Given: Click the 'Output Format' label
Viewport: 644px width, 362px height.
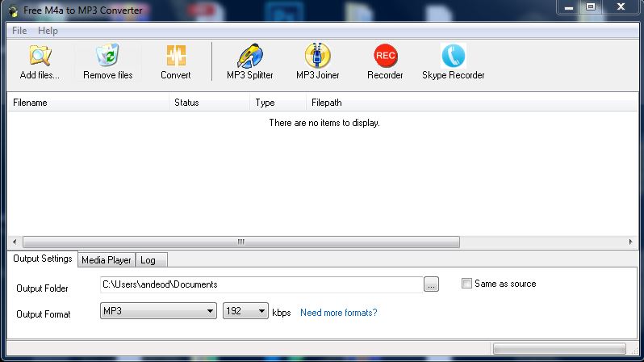Looking at the screenshot, I should tap(44, 314).
